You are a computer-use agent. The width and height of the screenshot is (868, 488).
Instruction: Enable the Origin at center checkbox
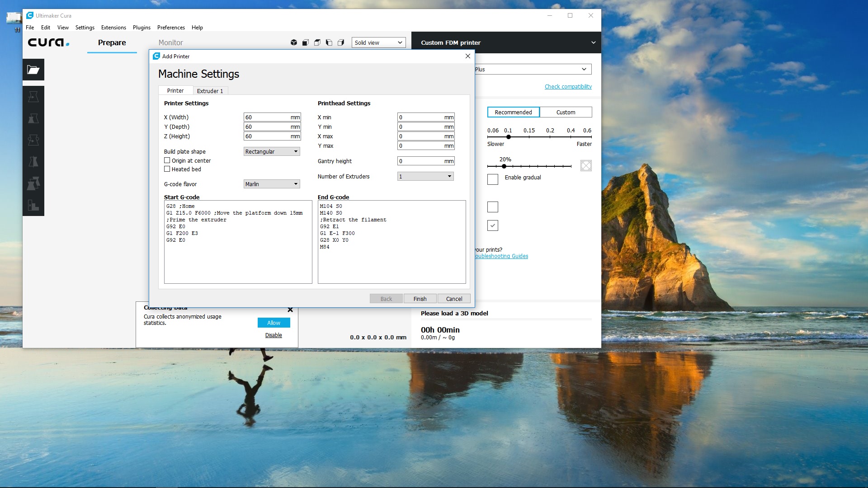pyautogui.click(x=168, y=160)
